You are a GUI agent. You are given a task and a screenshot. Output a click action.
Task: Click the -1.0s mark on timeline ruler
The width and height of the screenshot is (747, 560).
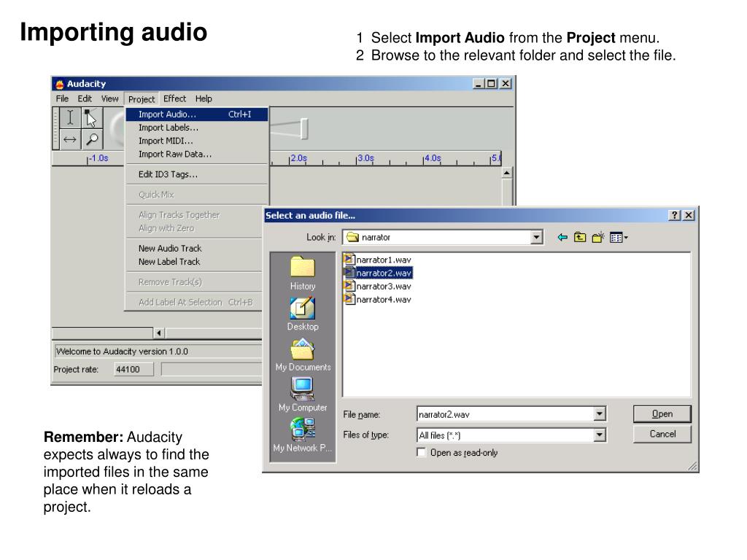click(98, 158)
